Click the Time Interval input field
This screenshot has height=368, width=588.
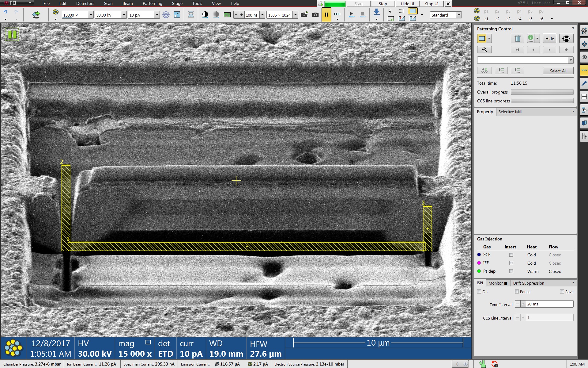pyautogui.click(x=549, y=304)
